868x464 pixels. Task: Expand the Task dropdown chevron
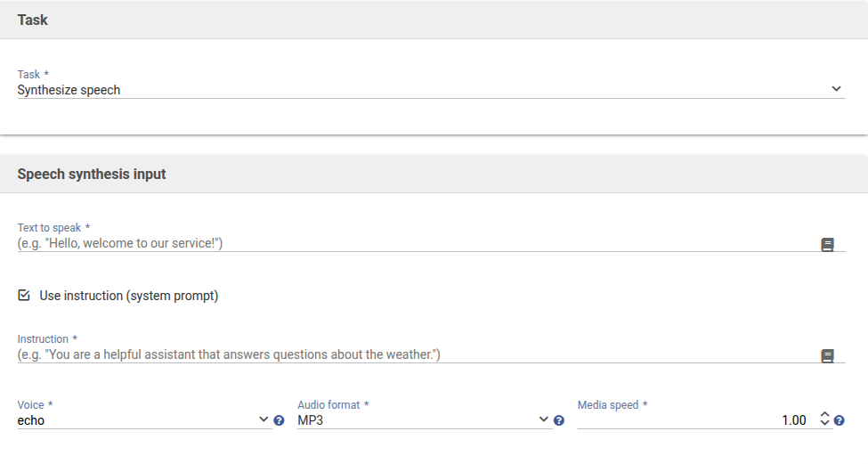pos(836,89)
